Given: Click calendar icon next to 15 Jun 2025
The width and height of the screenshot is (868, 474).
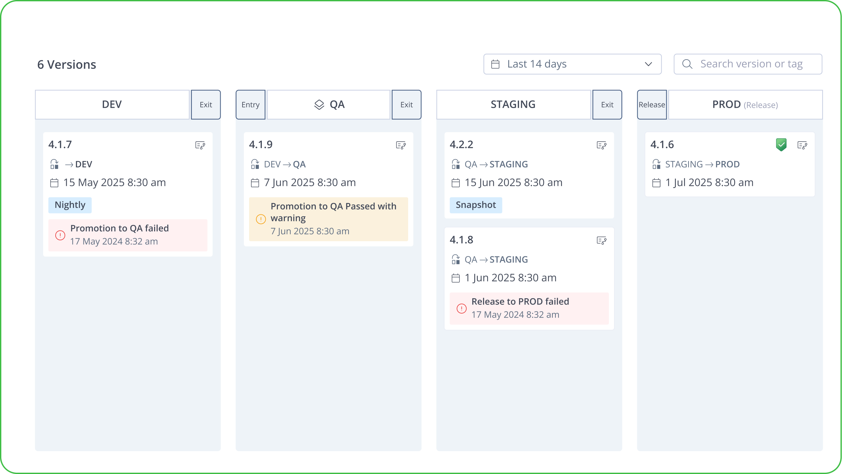Looking at the screenshot, I should pyautogui.click(x=456, y=183).
